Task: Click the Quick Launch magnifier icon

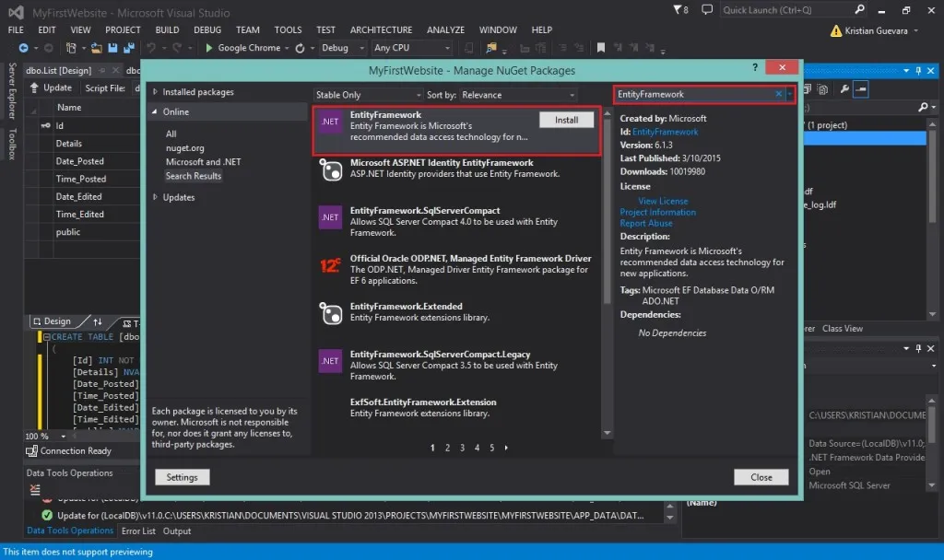Action: (x=860, y=9)
